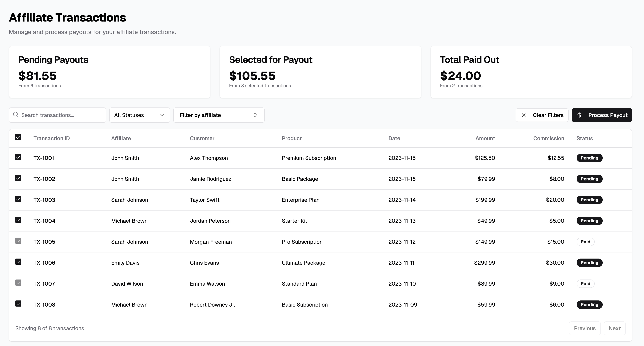Uncheck the TX-1001 row checkbox

point(18,157)
